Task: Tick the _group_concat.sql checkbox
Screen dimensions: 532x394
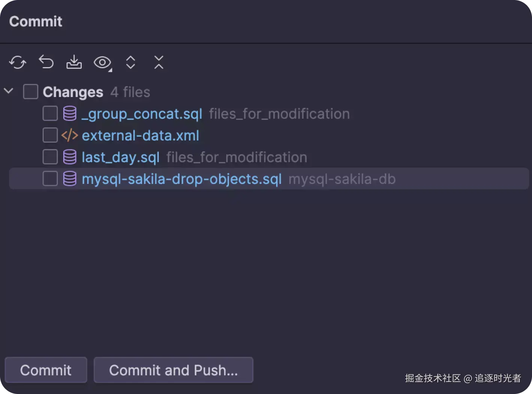Action: click(50, 113)
